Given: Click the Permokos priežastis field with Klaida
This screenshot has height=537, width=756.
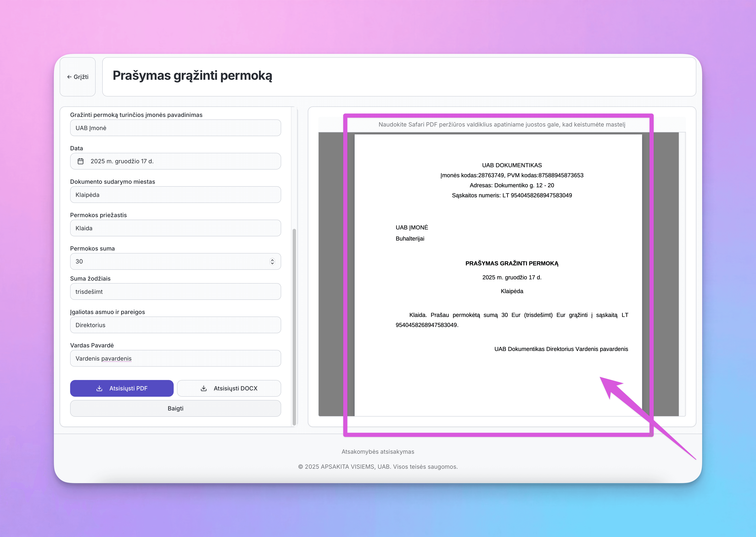Looking at the screenshot, I should [x=175, y=228].
